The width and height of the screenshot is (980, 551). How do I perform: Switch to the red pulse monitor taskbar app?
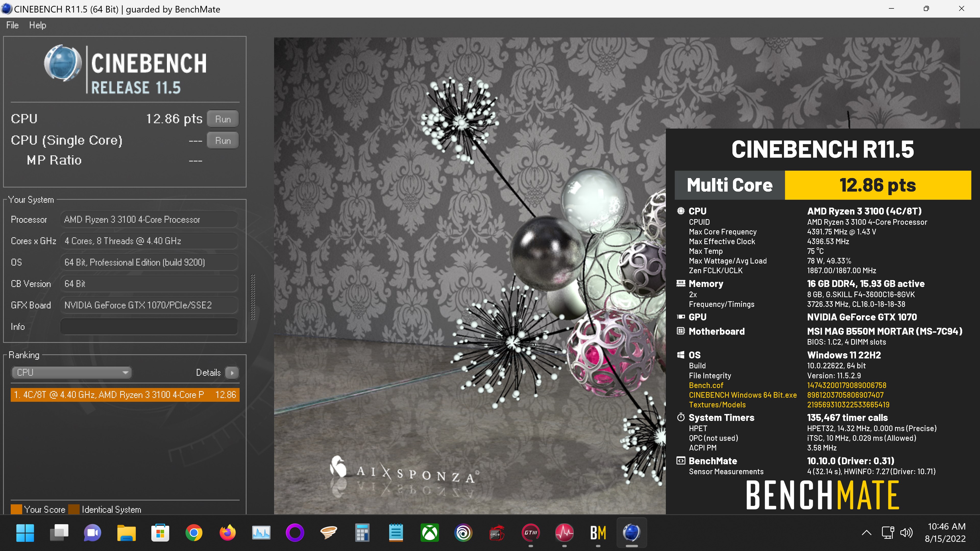point(564,533)
